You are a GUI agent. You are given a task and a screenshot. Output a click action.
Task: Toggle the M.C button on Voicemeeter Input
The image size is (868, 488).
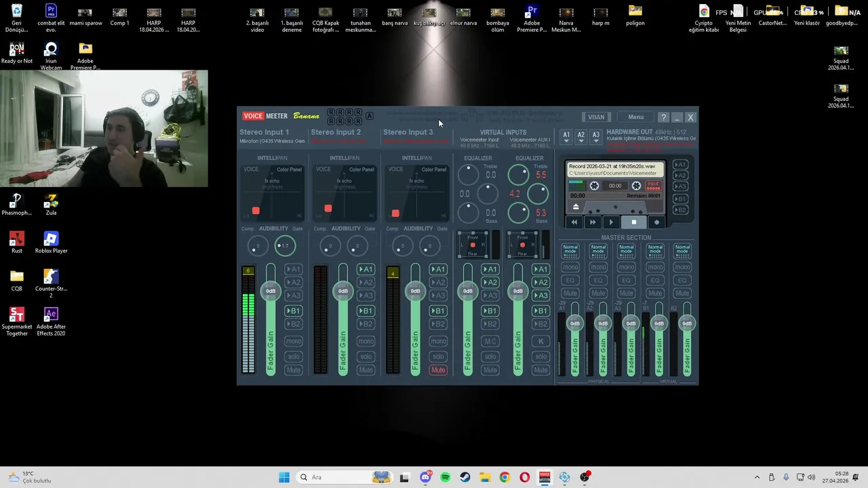490,342
